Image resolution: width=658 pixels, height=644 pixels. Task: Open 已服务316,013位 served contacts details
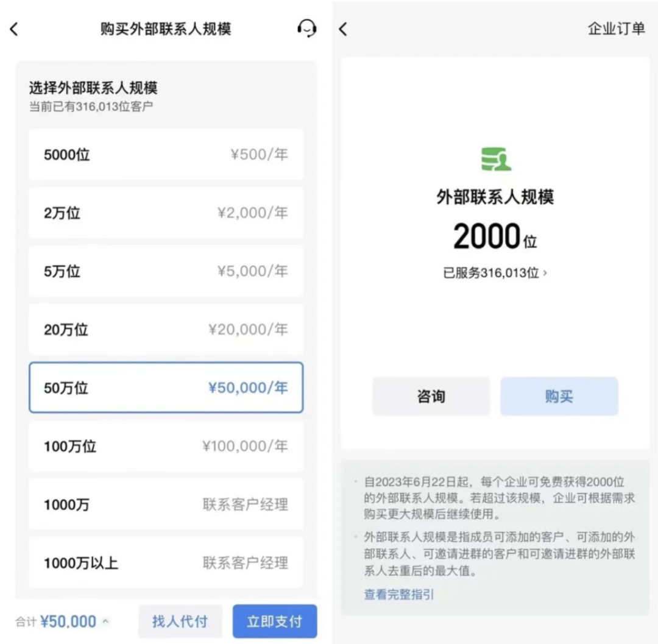point(495,273)
